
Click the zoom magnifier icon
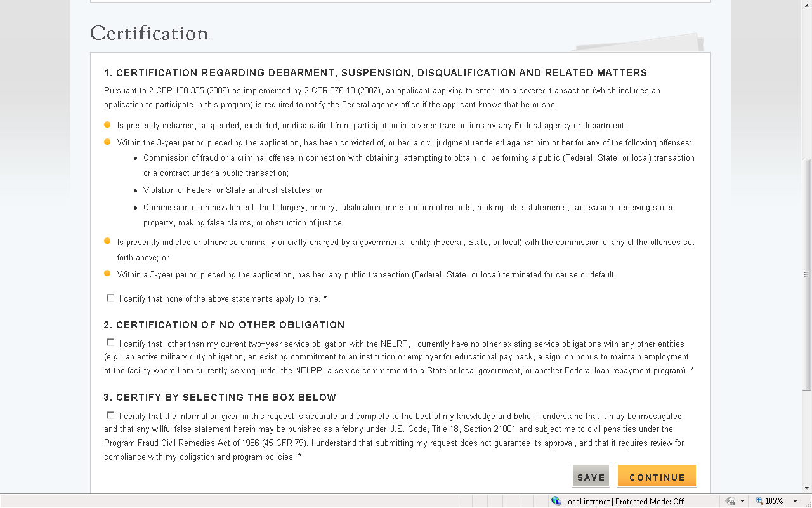759,501
